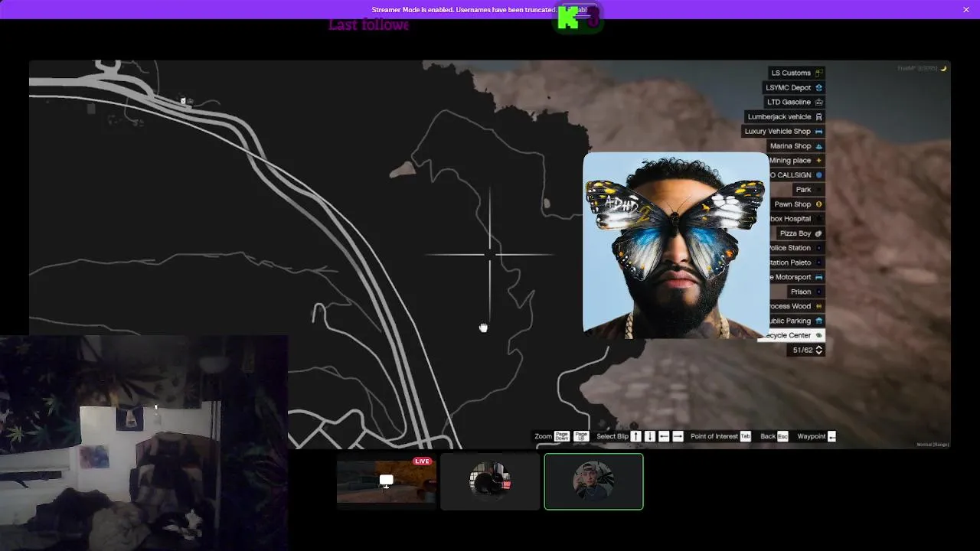
Task: Select the Mining place star icon
Action: [x=818, y=161]
